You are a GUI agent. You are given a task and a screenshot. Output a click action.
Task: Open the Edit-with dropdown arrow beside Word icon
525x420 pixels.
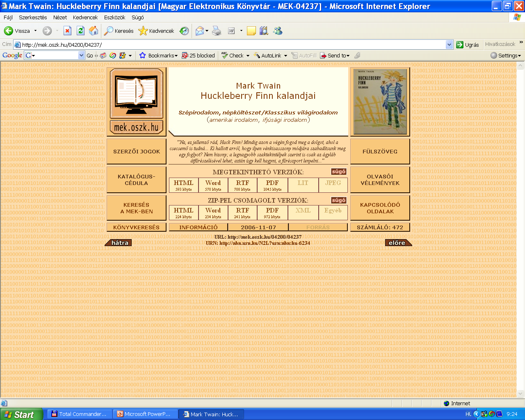point(241,31)
